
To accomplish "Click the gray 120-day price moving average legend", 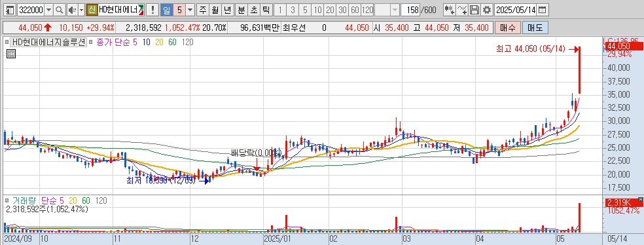I will tap(187, 42).
